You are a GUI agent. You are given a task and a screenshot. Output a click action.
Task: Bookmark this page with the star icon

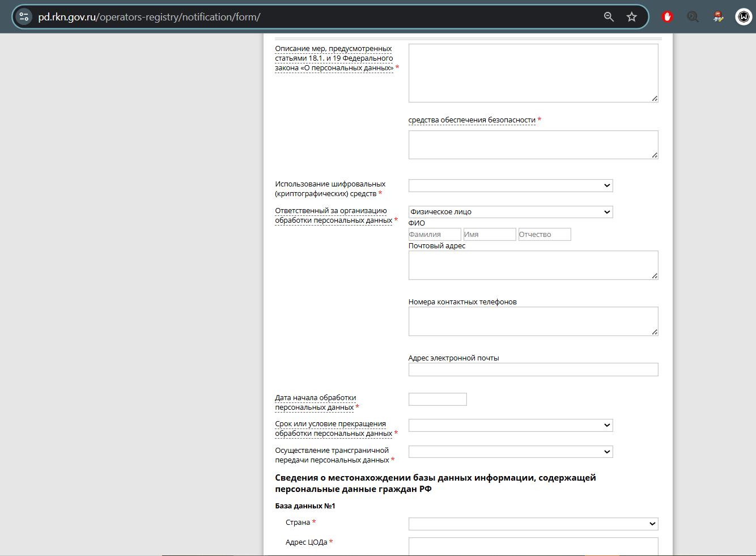point(631,17)
